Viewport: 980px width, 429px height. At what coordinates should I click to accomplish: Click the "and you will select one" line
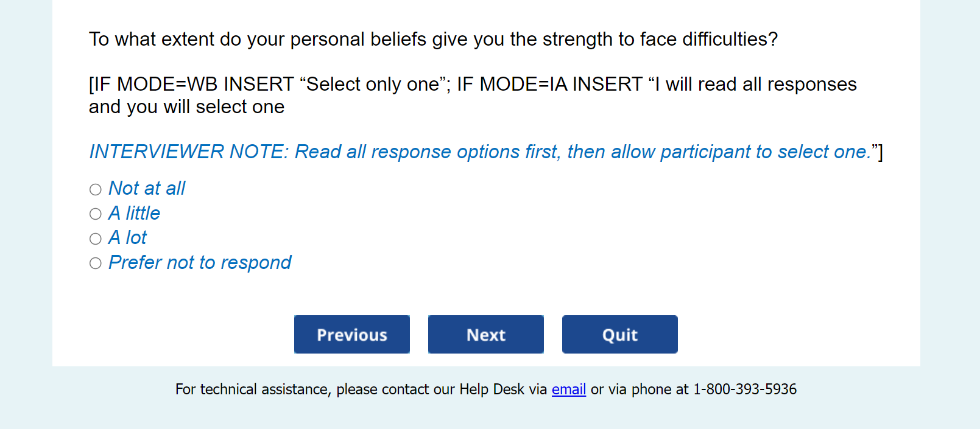tap(186, 107)
